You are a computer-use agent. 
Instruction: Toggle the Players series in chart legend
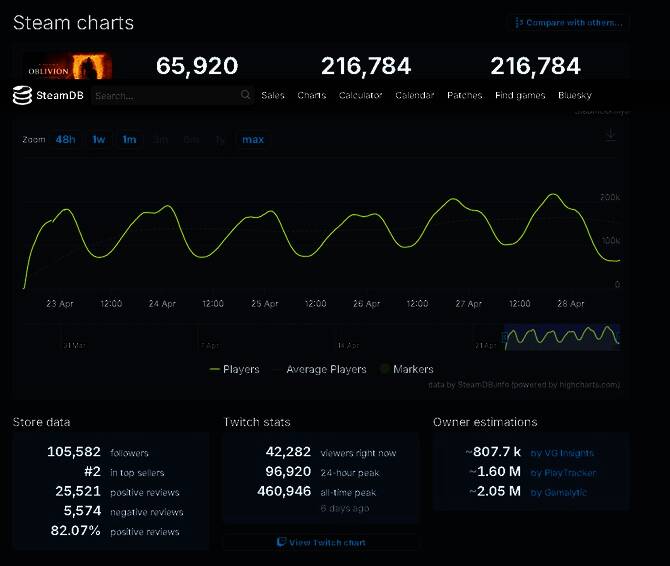click(x=234, y=369)
